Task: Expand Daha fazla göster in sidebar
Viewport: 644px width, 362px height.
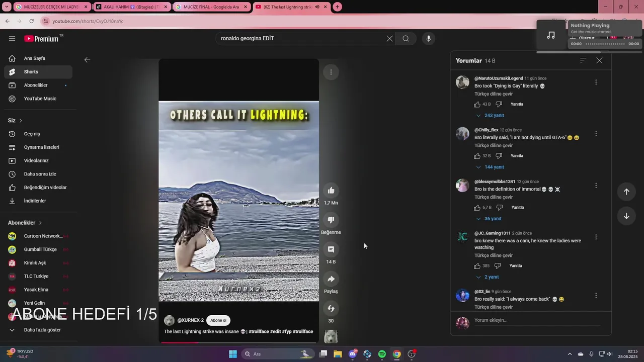Action: 38,330
